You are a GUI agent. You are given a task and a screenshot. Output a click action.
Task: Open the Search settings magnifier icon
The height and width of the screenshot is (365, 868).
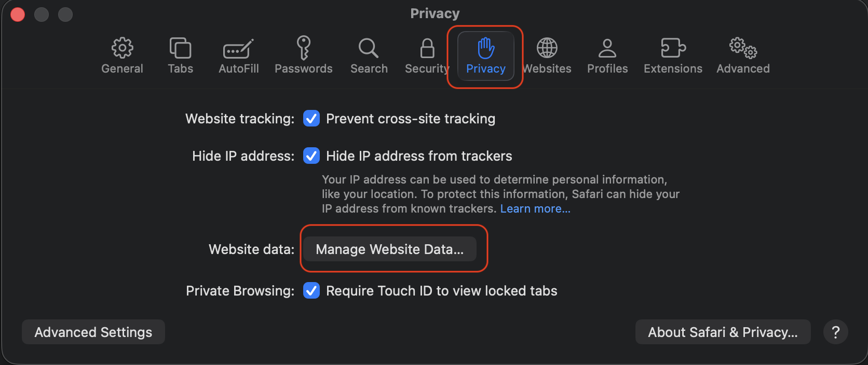369,48
